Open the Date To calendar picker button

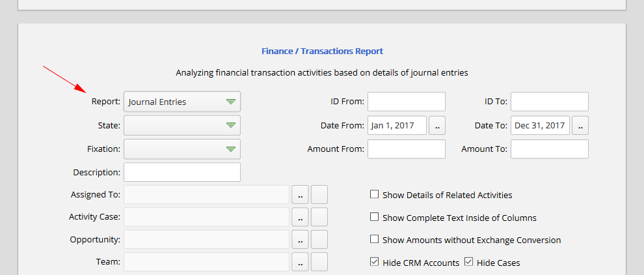[580, 125]
